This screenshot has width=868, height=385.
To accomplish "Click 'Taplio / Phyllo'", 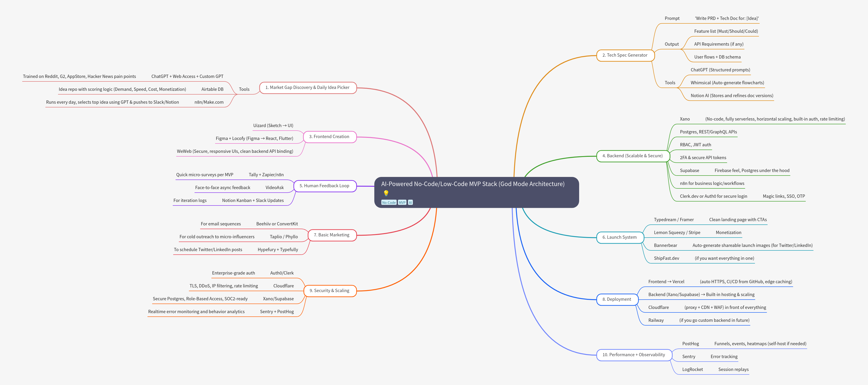I will coord(284,237).
